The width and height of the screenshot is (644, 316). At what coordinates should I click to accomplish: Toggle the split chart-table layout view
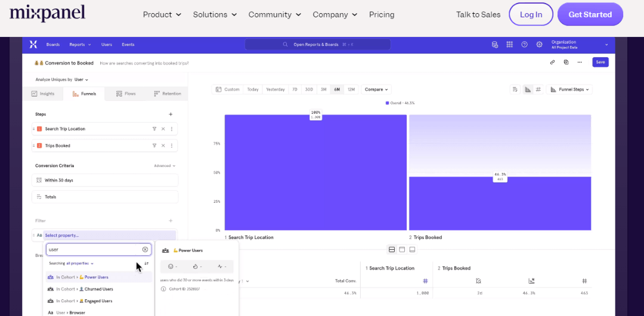click(x=392, y=249)
